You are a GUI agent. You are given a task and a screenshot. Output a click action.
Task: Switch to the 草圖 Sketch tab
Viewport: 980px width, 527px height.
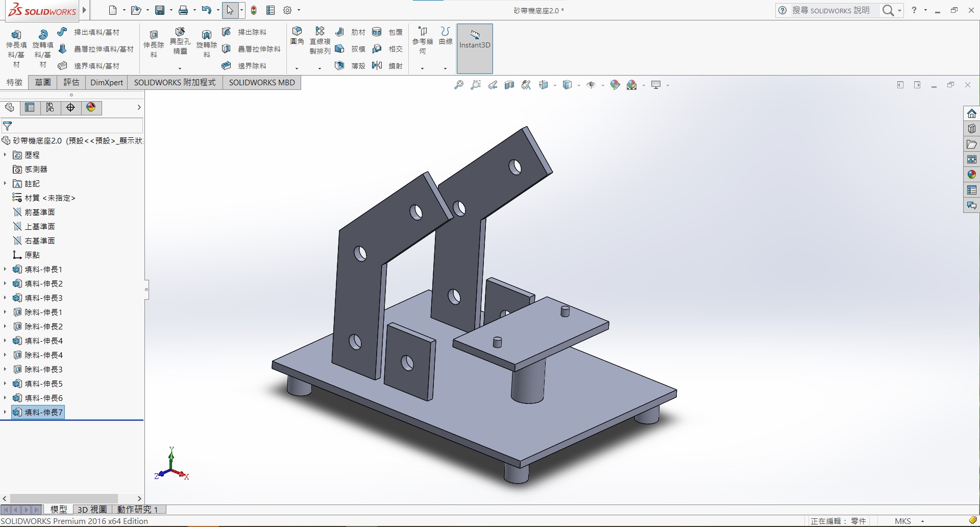click(43, 82)
